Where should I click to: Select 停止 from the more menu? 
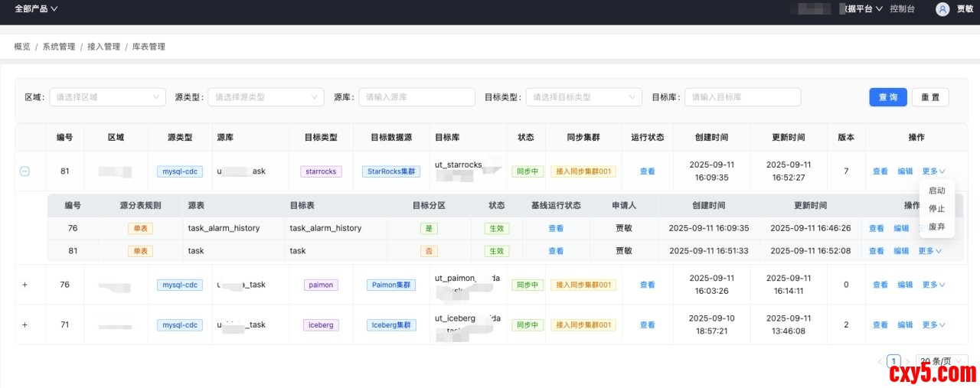936,208
